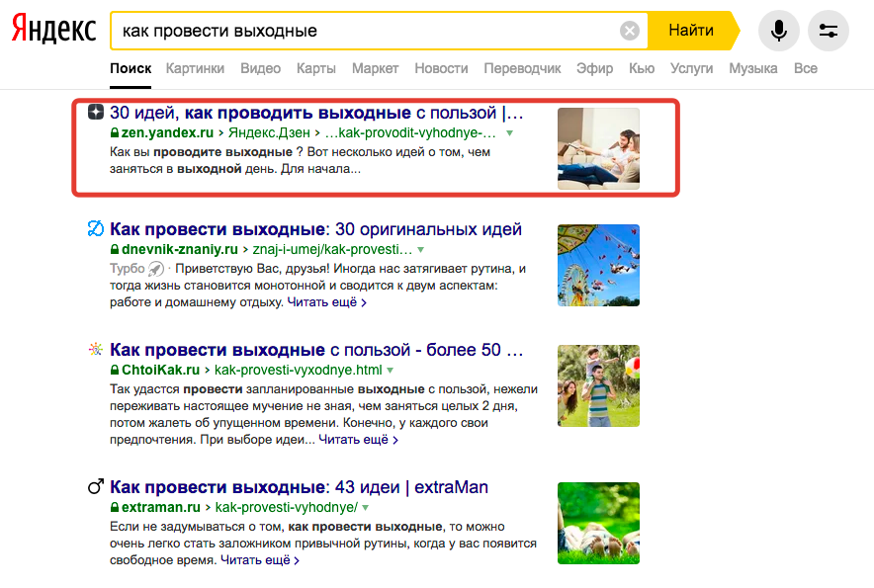Open the Маркет tab
This screenshot has height=588, width=874.
(375, 68)
